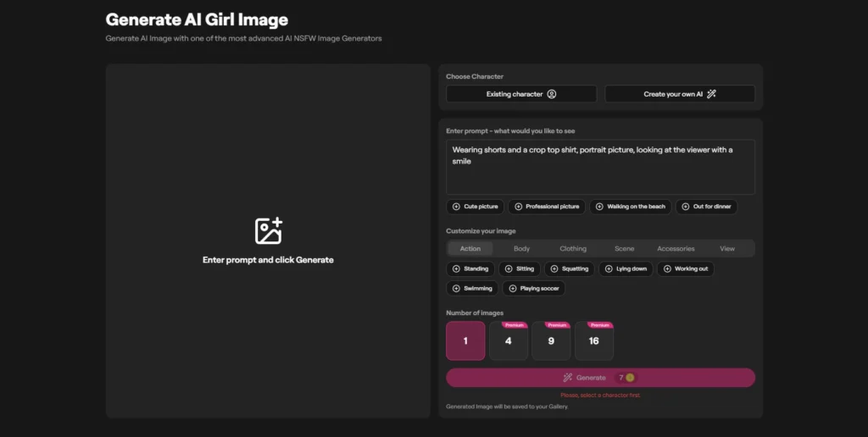
Task: Click the Premium badge on the 16 option
Action: 600,325
